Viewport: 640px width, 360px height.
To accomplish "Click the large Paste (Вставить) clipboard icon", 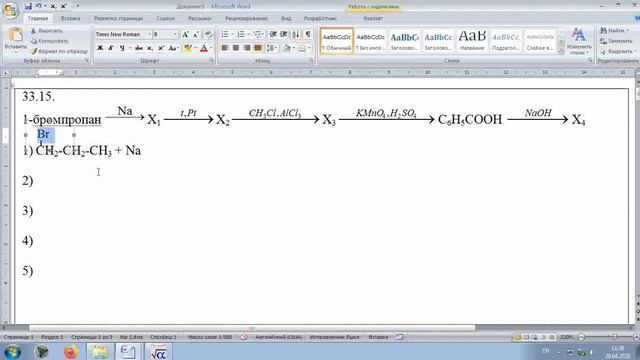I will click(16, 35).
